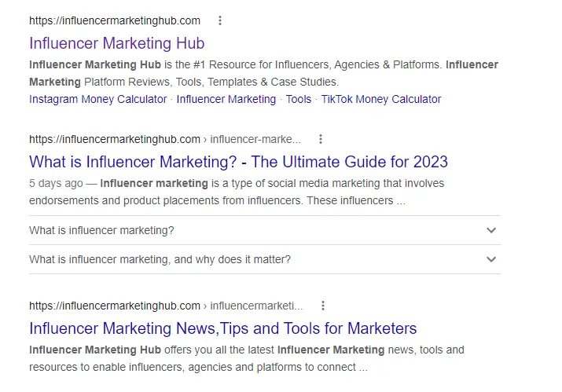Click the first result's influencermarketinghub.com URL
562x392 pixels.
[x=115, y=20]
